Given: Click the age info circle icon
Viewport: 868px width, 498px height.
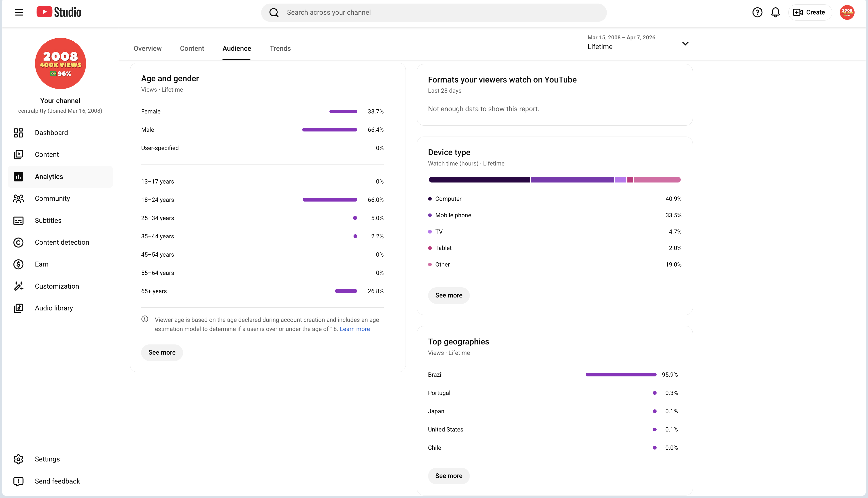Looking at the screenshot, I should (x=145, y=319).
